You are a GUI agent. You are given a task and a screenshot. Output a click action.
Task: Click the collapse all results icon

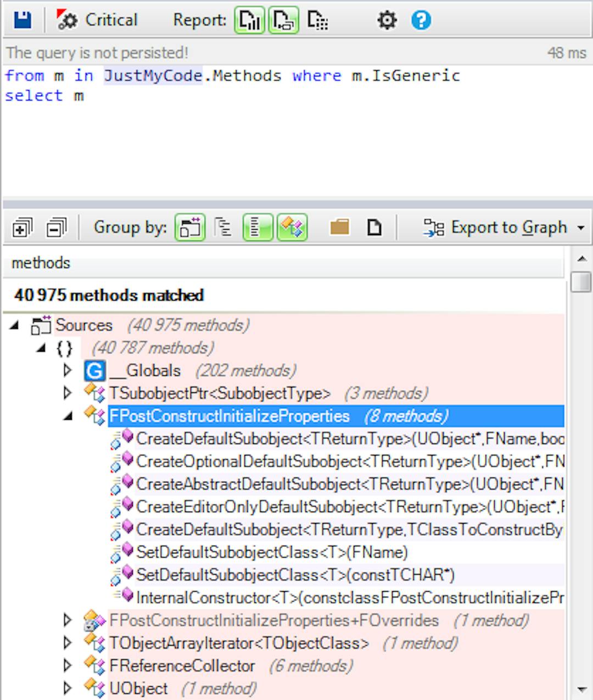point(56,227)
